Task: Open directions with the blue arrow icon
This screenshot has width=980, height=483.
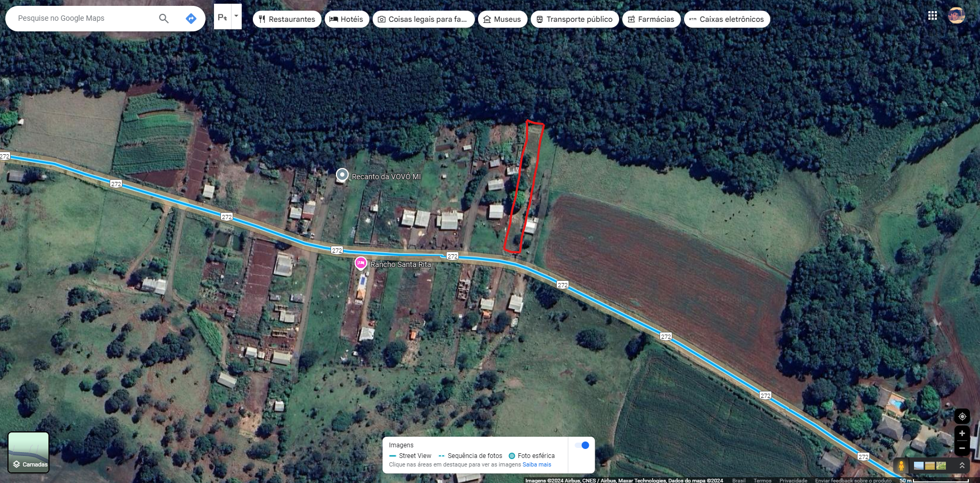Action: coord(191,19)
